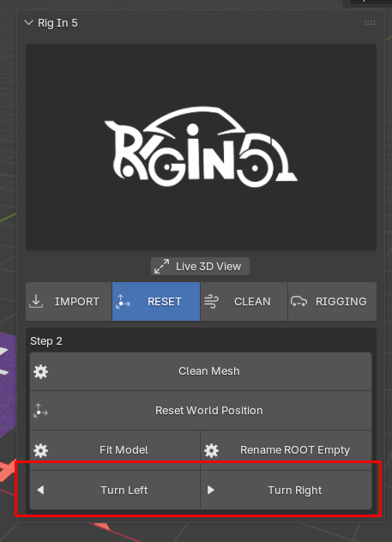Click the Rig In 5 logo preview
The width and height of the screenshot is (392, 542).
click(x=201, y=147)
